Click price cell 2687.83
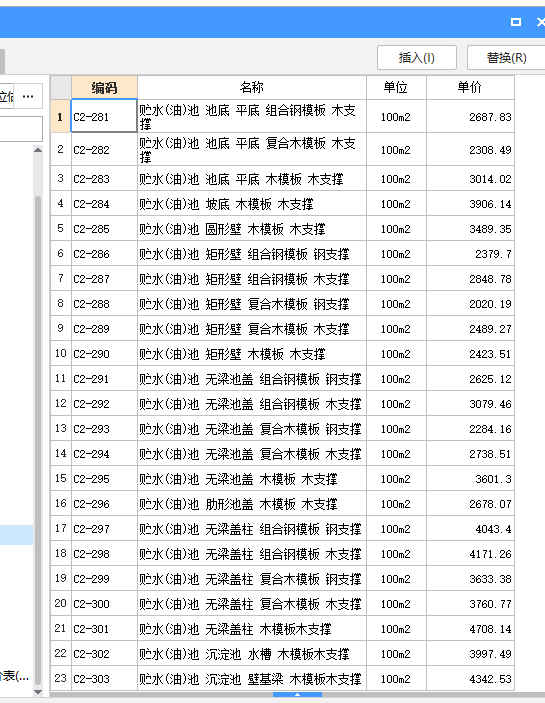This screenshot has width=545, height=703. pyautogui.click(x=470, y=116)
